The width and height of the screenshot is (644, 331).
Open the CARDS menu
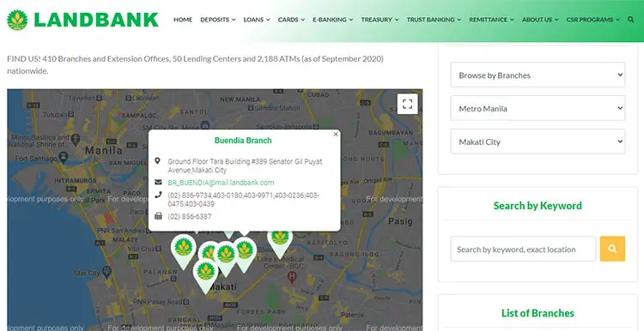point(291,20)
